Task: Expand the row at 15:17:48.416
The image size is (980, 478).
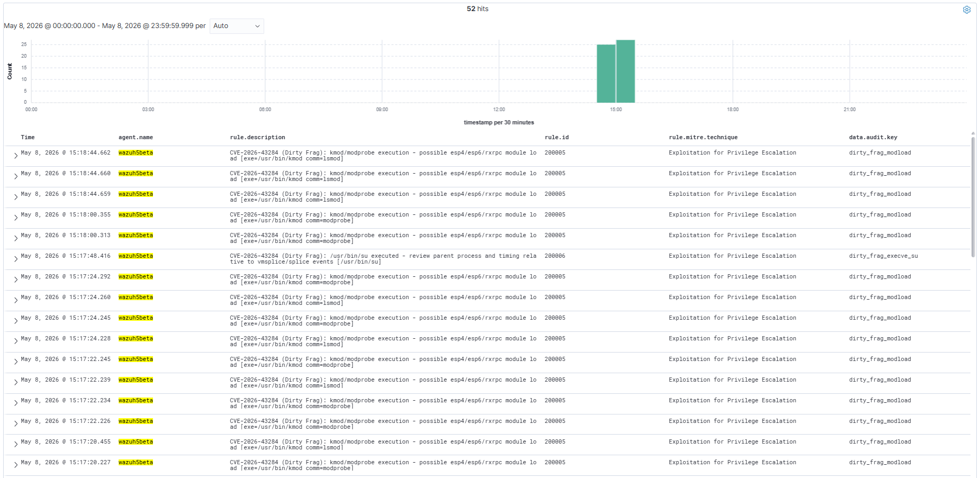Action: (x=16, y=259)
